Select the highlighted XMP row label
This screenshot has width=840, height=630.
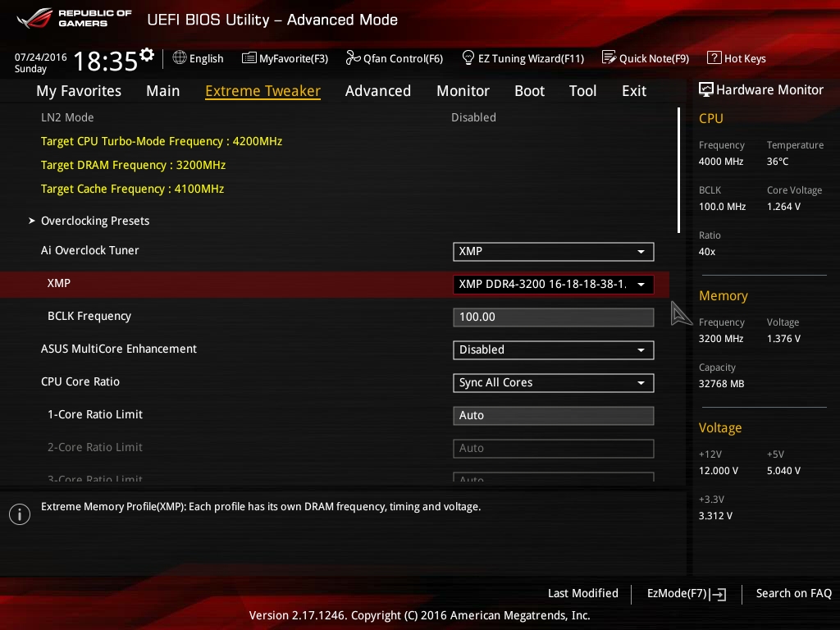pos(59,283)
